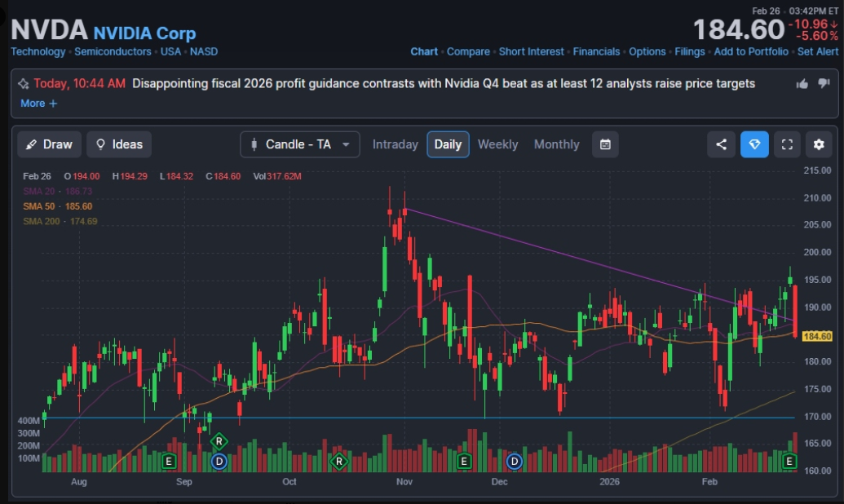Dislike the news headline with thumbs down
The image size is (844, 504).
824,83
